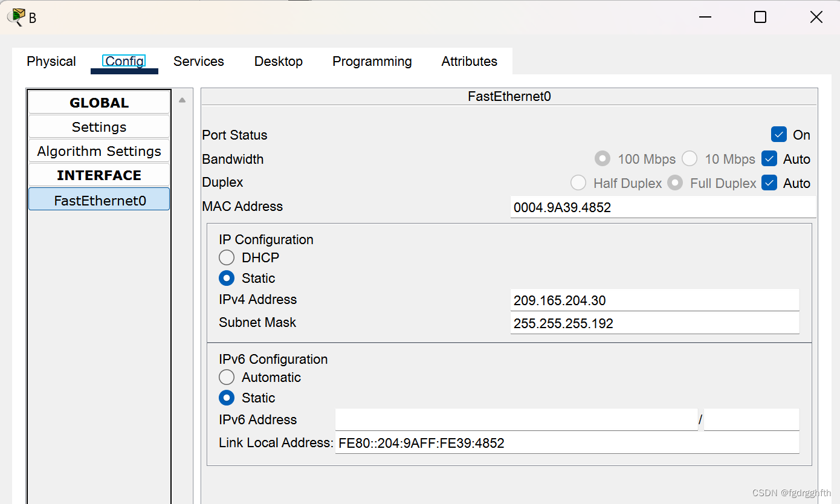Click the MAC Address field
Image resolution: width=840 pixels, height=504 pixels.
pos(663,207)
